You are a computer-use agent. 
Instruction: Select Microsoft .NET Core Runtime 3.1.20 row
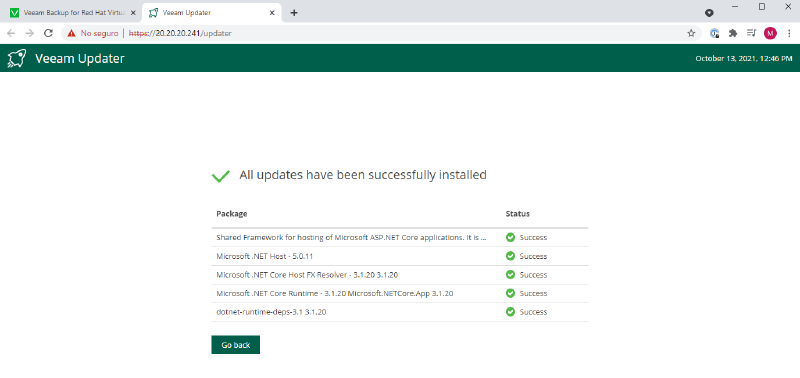click(x=399, y=293)
